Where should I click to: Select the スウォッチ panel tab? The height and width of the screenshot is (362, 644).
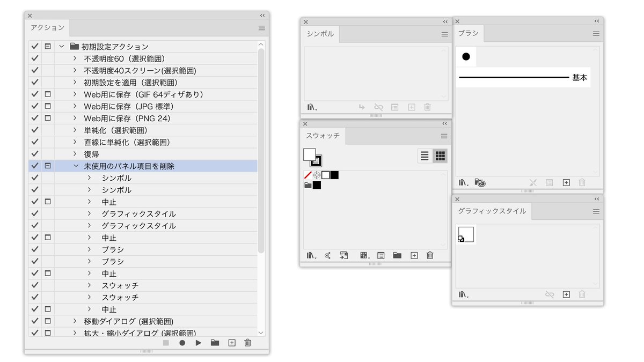(x=323, y=136)
